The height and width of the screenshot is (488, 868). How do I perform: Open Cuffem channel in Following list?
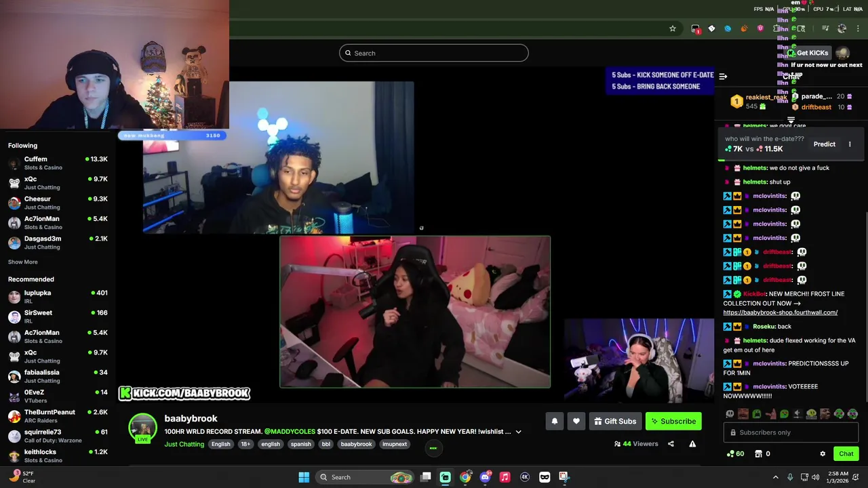tap(58, 163)
